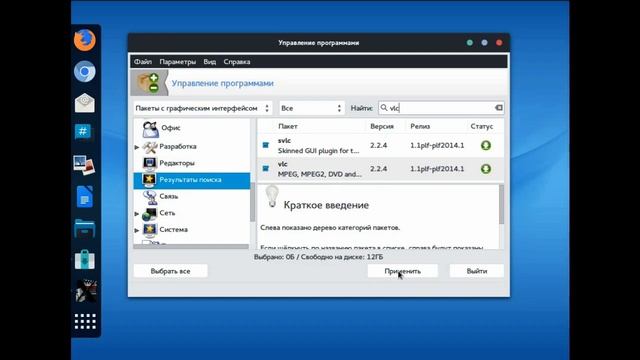Click the Связь category icon
640x360 pixels.
[x=150, y=197]
